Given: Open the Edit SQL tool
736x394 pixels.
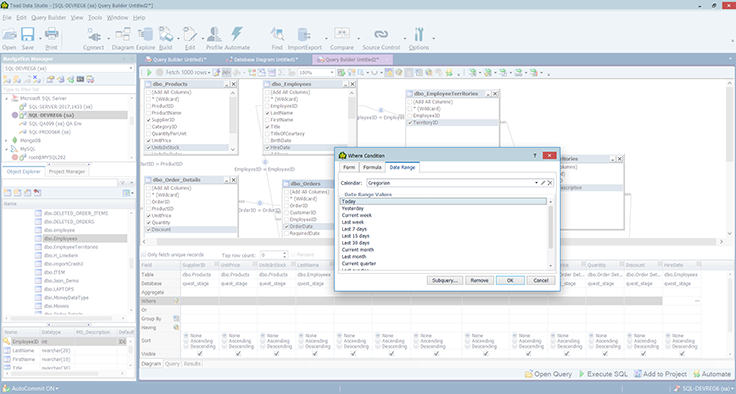Looking at the screenshot, I should [190, 38].
